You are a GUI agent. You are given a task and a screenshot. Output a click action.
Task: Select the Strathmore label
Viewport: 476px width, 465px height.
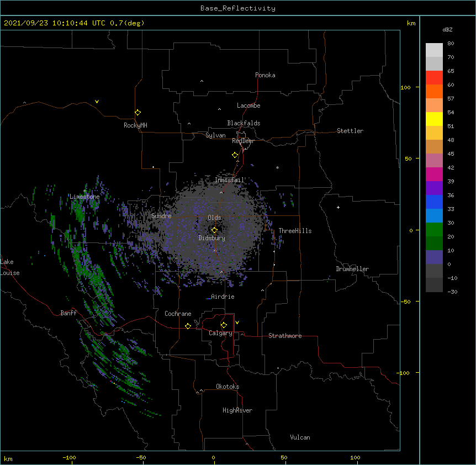click(x=285, y=336)
